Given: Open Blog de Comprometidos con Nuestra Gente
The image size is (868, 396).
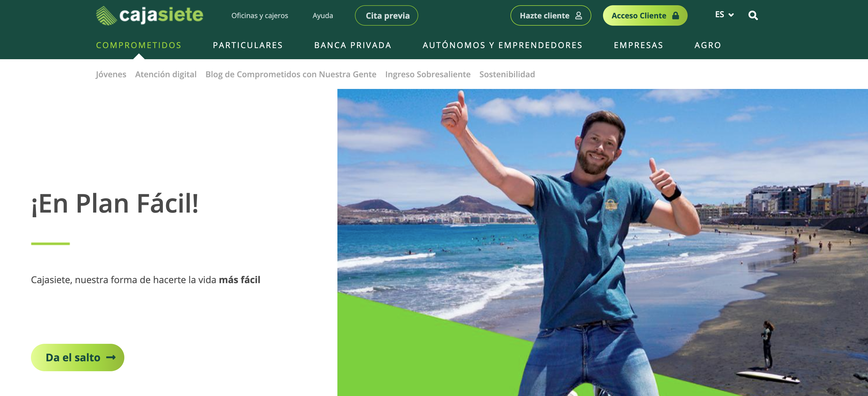Looking at the screenshot, I should (x=291, y=74).
